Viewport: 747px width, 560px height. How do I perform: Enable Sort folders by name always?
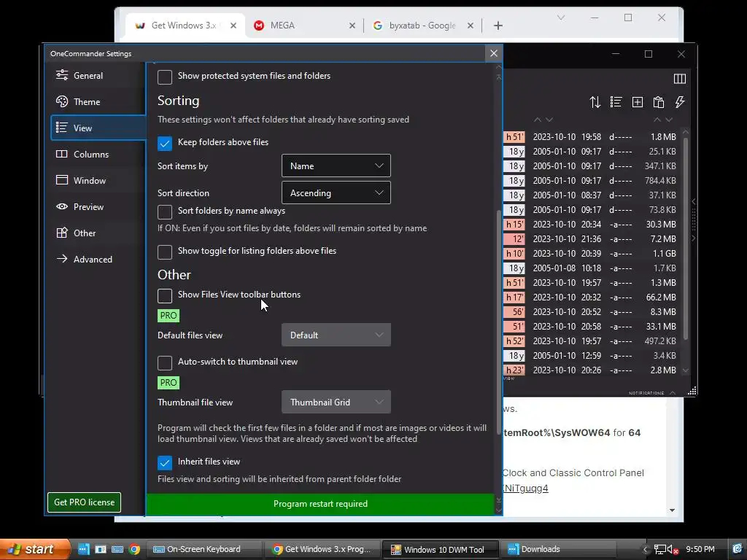pyautogui.click(x=165, y=211)
